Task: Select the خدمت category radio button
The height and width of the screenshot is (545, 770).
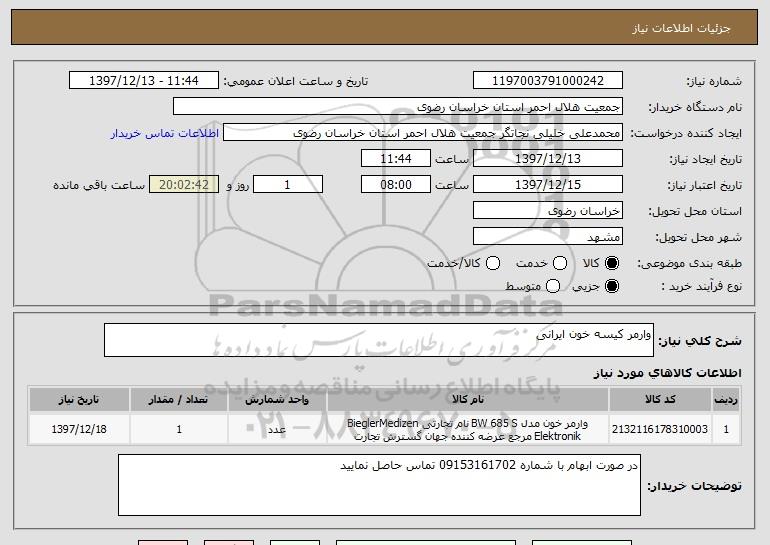Action: pos(560,263)
